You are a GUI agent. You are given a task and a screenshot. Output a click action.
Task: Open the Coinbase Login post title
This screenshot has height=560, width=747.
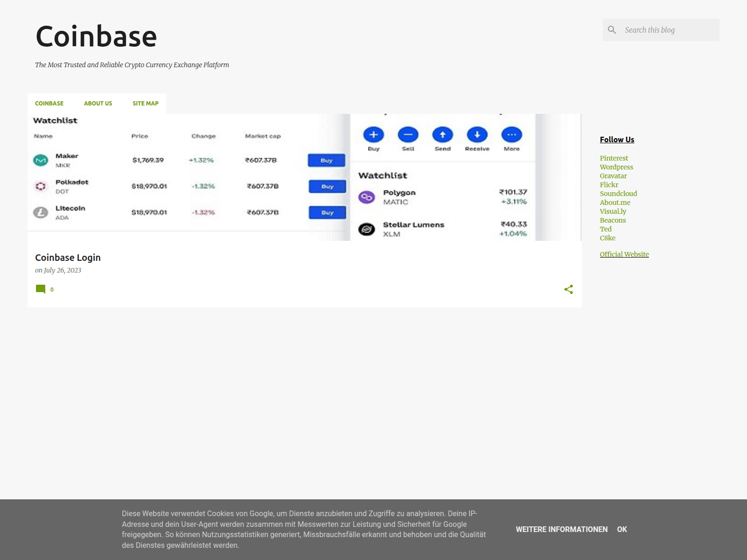pyautogui.click(x=68, y=258)
